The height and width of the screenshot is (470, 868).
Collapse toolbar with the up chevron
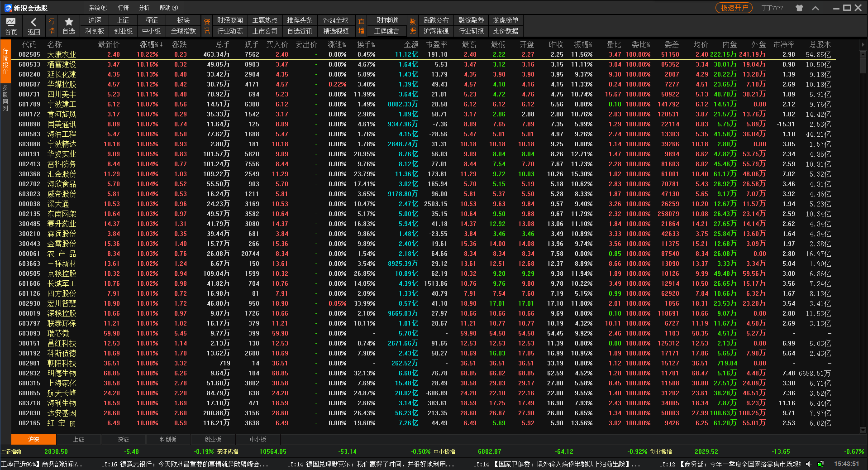tap(816, 8)
